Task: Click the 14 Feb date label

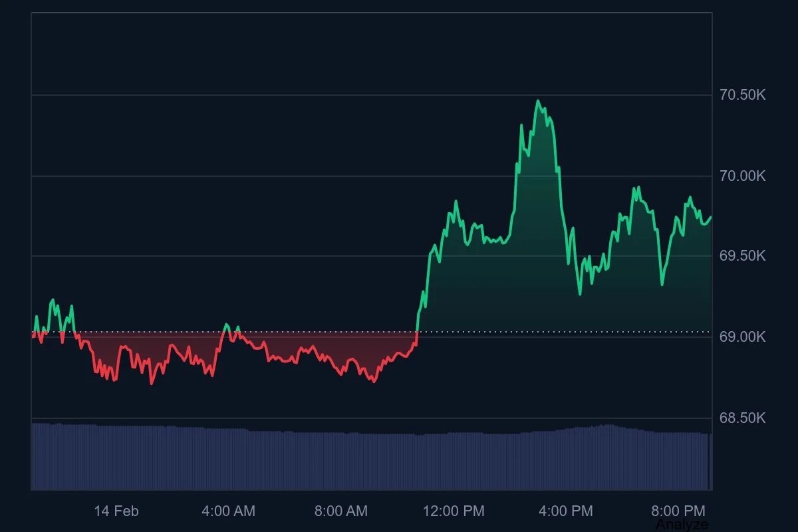Action: coord(116,511)
